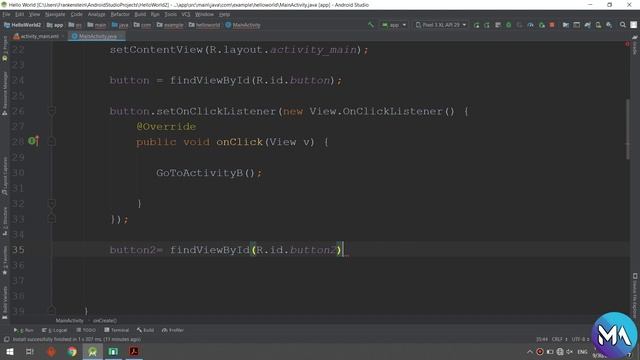640x360 pixels.
Task: Click the MainActivity breadcrumb below the editor
Action: click(x=69, y=321)
